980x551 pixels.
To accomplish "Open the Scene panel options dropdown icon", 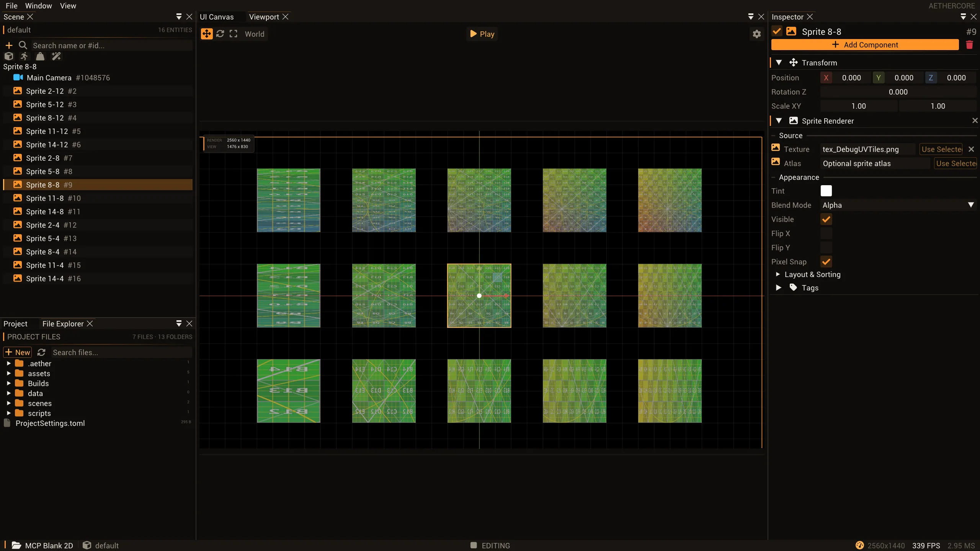I will click(x=179, y=17).
